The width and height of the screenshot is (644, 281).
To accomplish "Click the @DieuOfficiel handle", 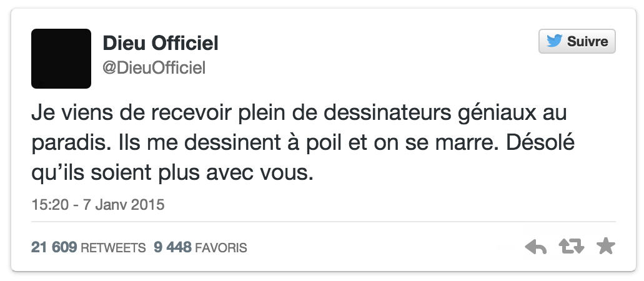I will (x=154, y=68).
